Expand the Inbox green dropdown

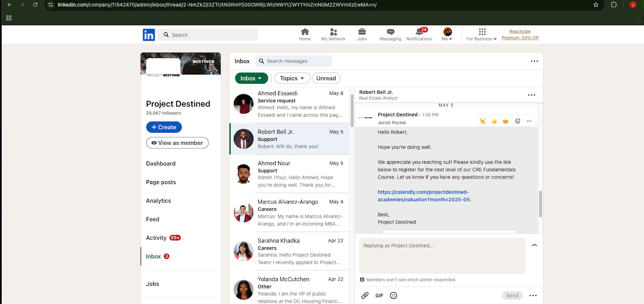pyautogui.click(x=251, y=78)
